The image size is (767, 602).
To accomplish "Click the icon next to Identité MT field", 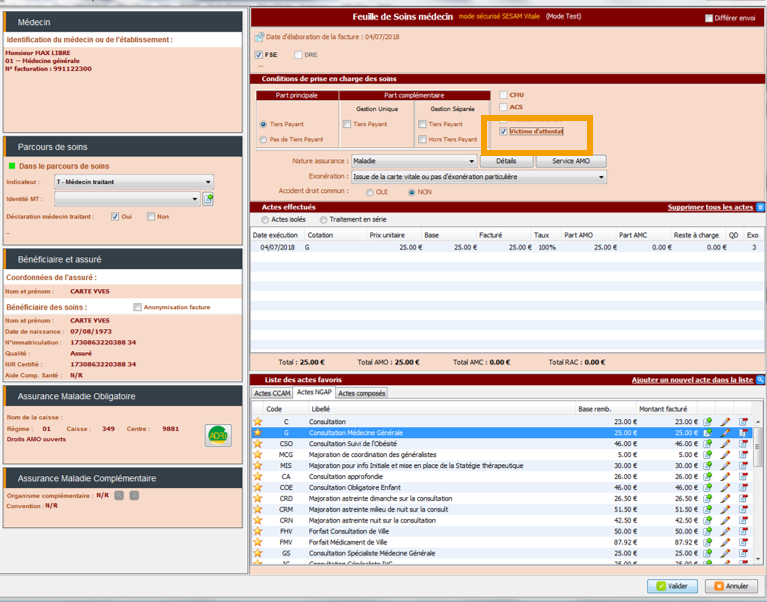I will point(208,199).
